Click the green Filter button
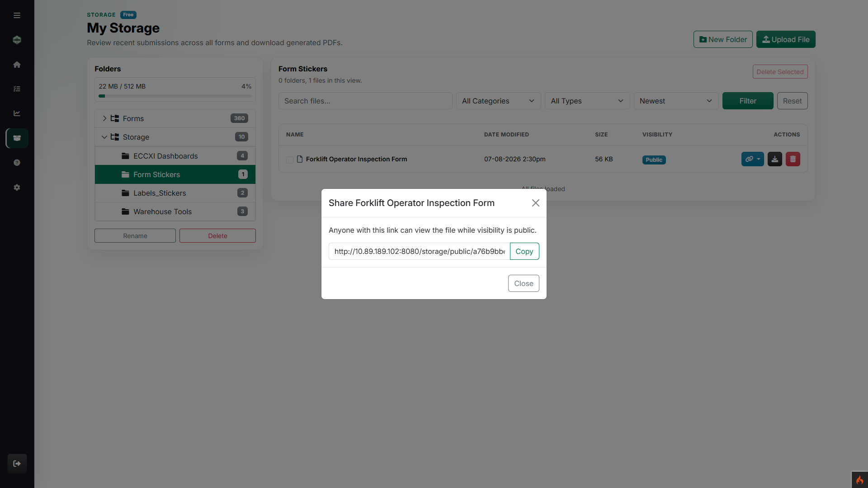This screenshot has width=868, height=488. (748, 101)
